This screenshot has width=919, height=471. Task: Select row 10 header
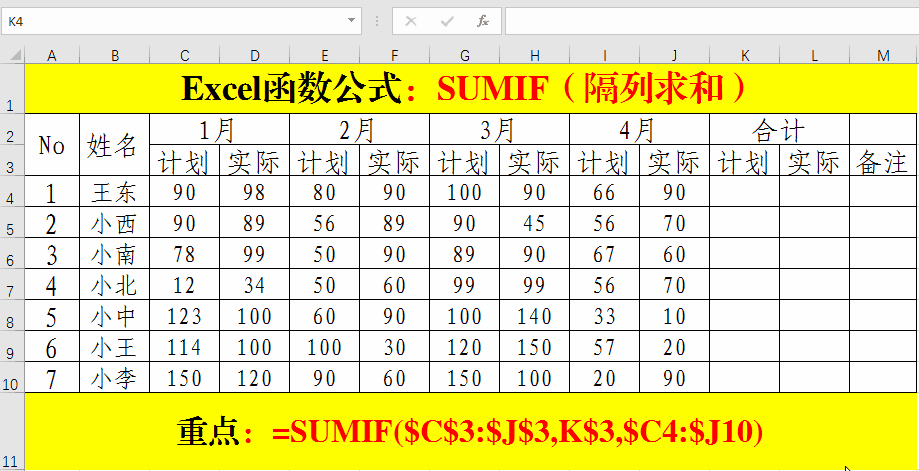pos(12,377)
